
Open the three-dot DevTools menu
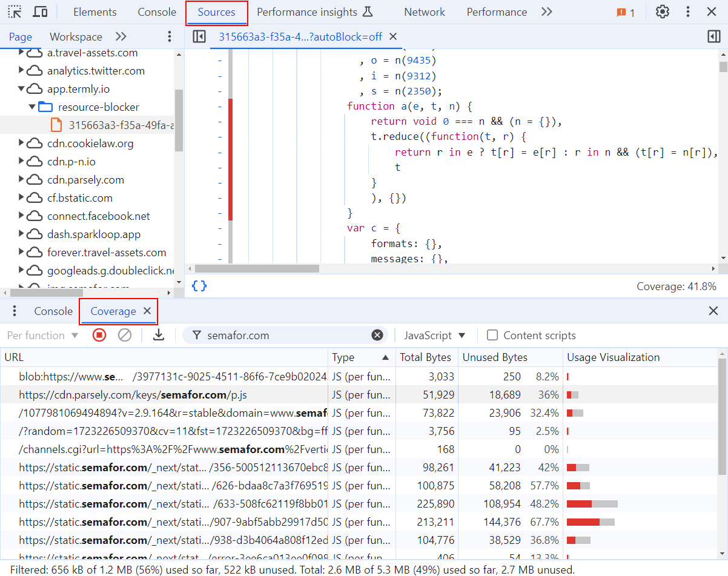coord(687,12)
